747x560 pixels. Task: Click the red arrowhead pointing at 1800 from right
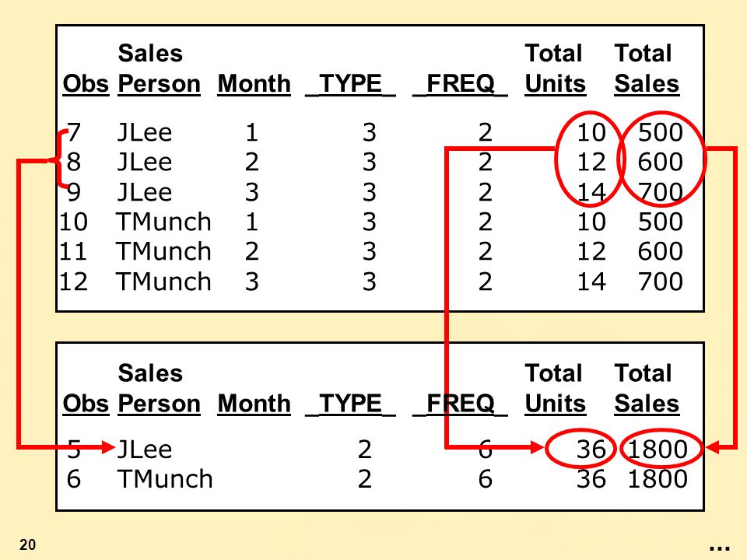coord(714,448)
